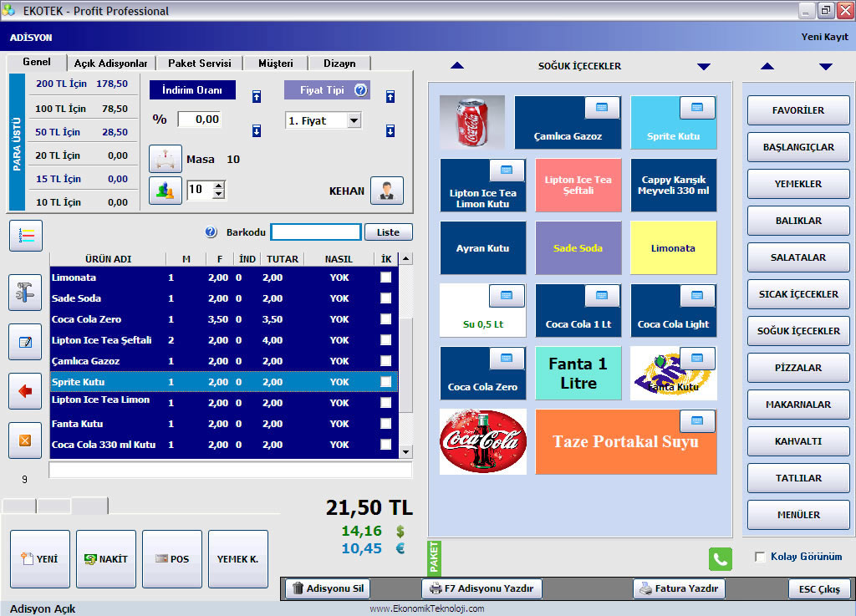856x616 pixels.
Task: Add the yellow Limonata product tile
Action: pos(673,247)
